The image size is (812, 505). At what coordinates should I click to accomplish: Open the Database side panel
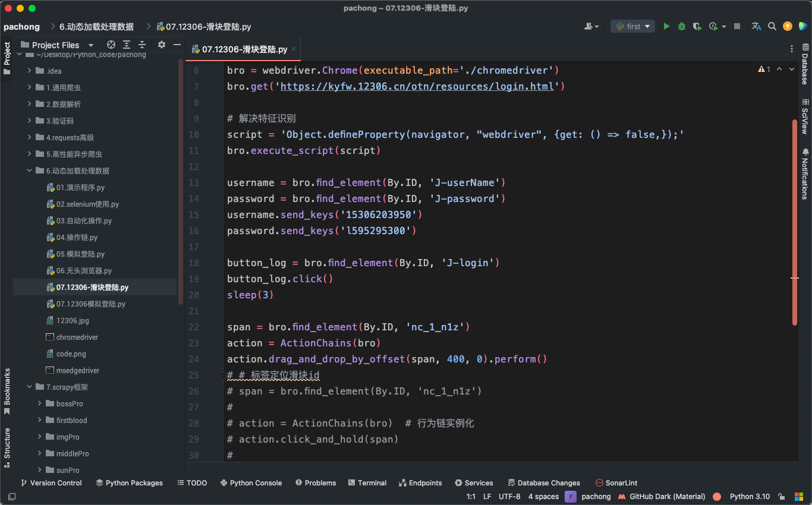click(x=805, y=64)
